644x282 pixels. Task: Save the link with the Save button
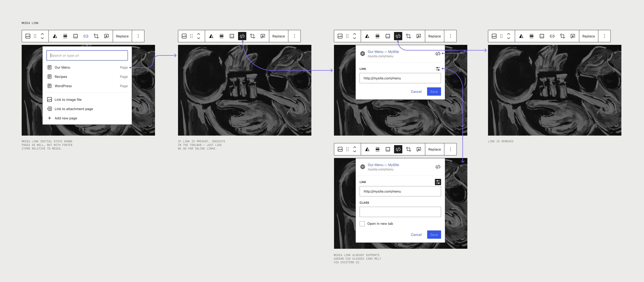click(434, 91)
